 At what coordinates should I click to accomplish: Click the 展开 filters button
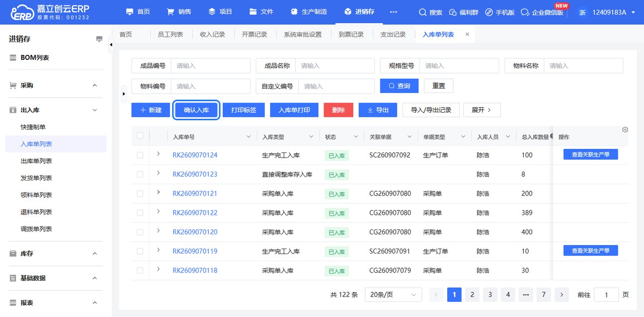(x=481, y=110)
